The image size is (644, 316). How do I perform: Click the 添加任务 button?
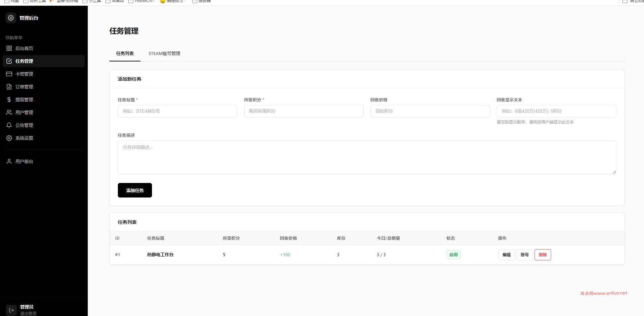point(135,190)
